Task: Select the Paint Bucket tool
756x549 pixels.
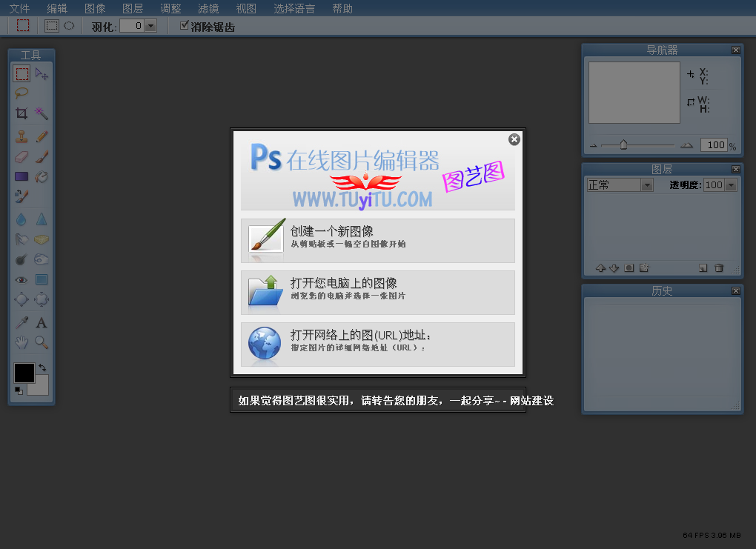Action: pyautogui.click(x=42, y=177)
